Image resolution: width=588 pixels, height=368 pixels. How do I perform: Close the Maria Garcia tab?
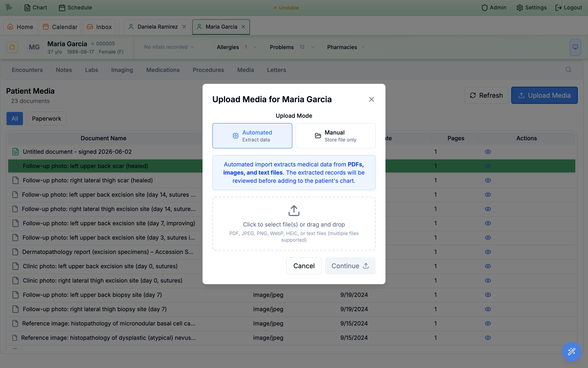pyautogui.click(x=243, y=27)
